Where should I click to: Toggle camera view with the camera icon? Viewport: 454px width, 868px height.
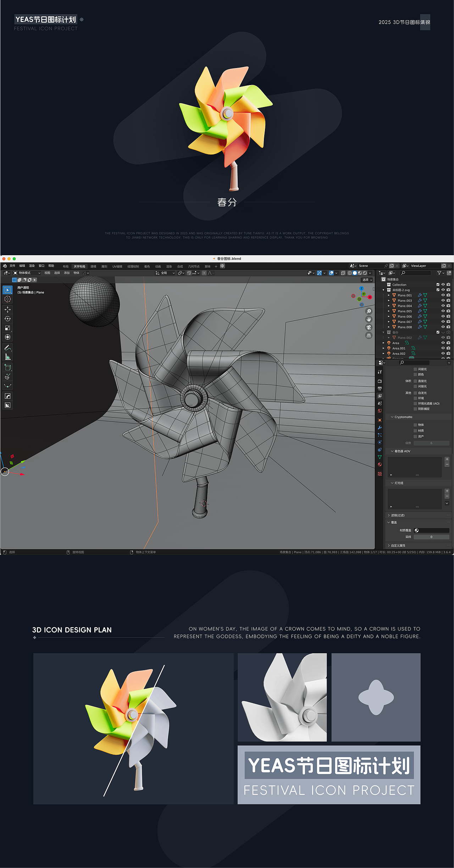[369, 327]
